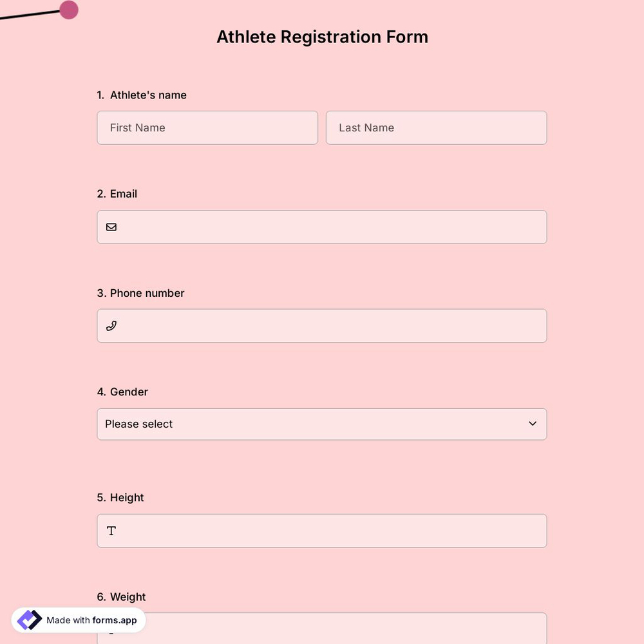
Task: Click the forms.app diamond logo in the badge
Action: tap(28, 620)
